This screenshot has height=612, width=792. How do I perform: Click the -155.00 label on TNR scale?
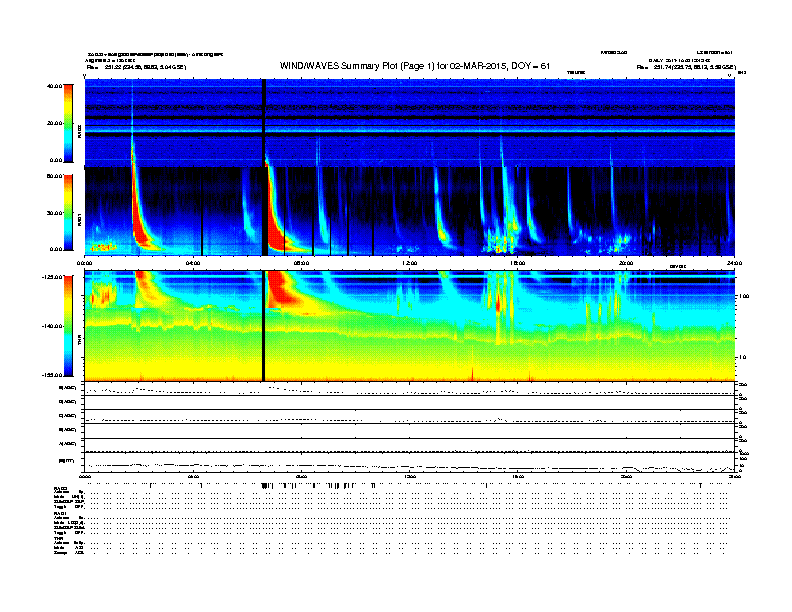tap(51, 374)
